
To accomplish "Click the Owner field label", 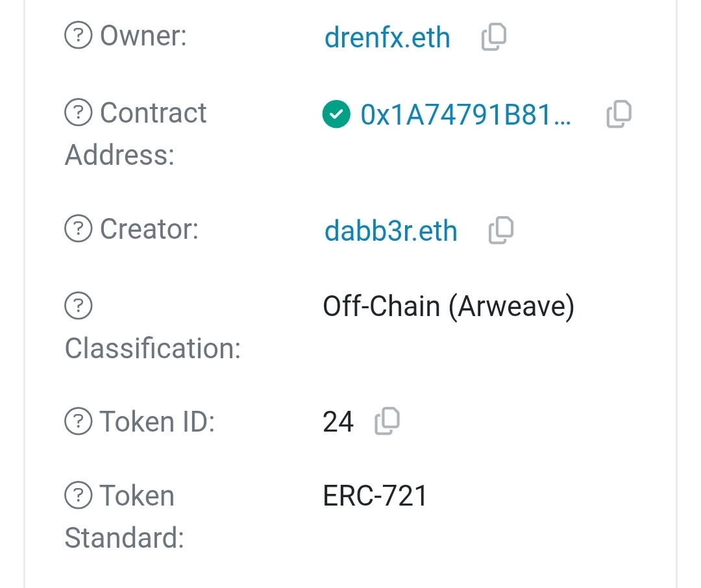I will click(143, 36).
